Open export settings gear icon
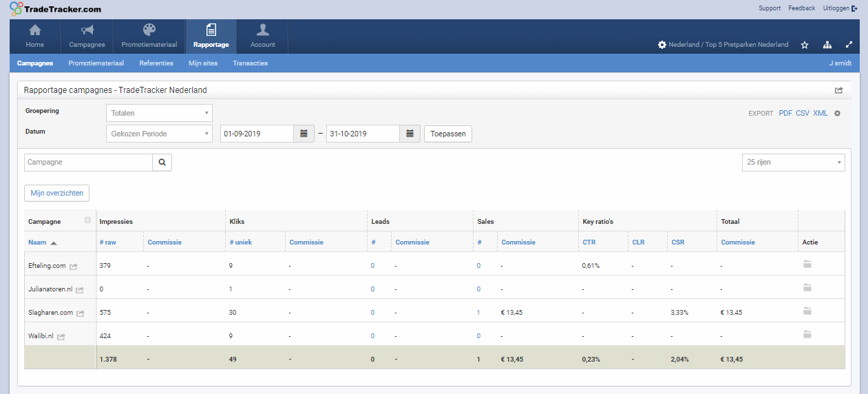Viewport: 868px width, 394px height. point(838,113)
